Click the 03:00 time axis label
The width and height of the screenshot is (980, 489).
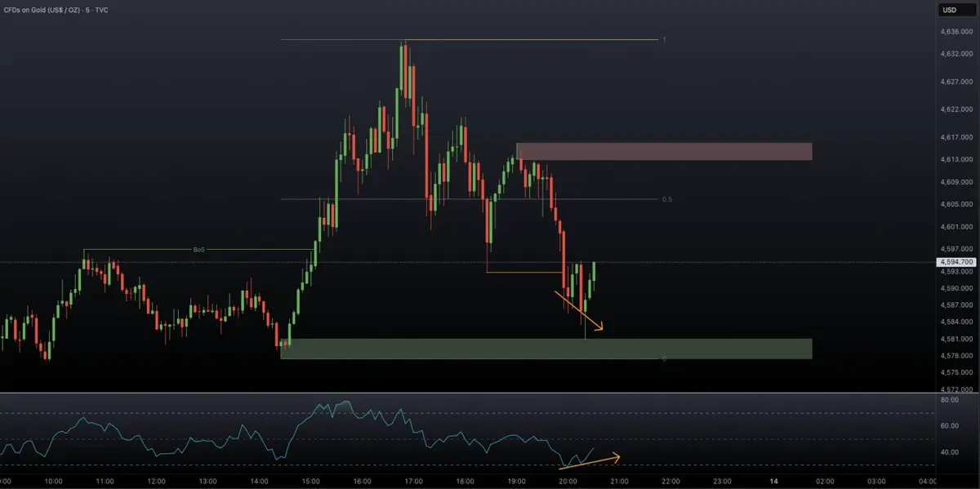click(877, 482)
